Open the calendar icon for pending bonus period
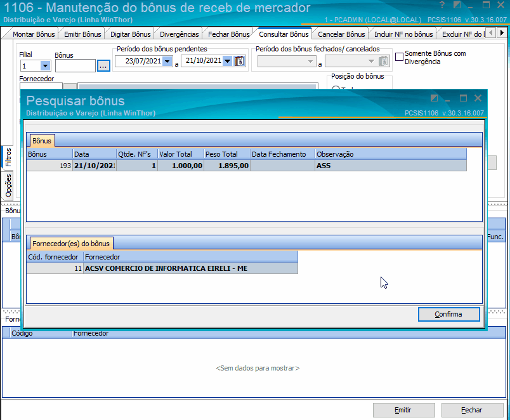510x420 pixels. pos(239,61)
